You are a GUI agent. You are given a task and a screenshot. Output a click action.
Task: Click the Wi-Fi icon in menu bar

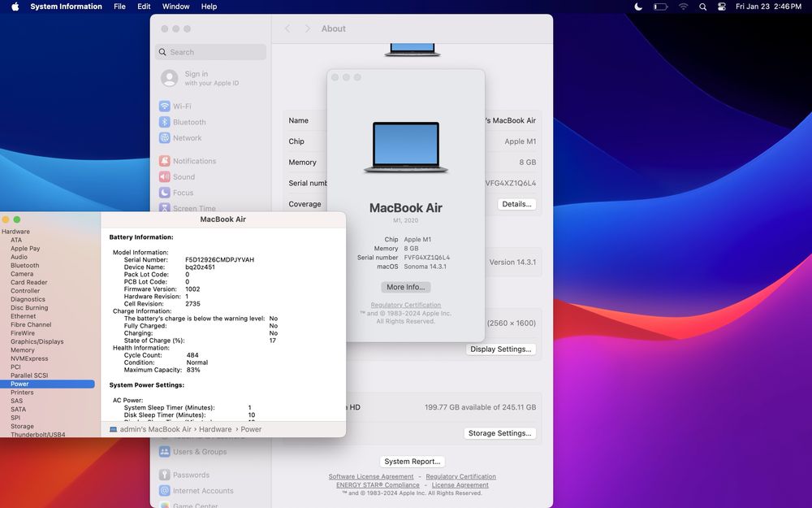coord(683,7)
